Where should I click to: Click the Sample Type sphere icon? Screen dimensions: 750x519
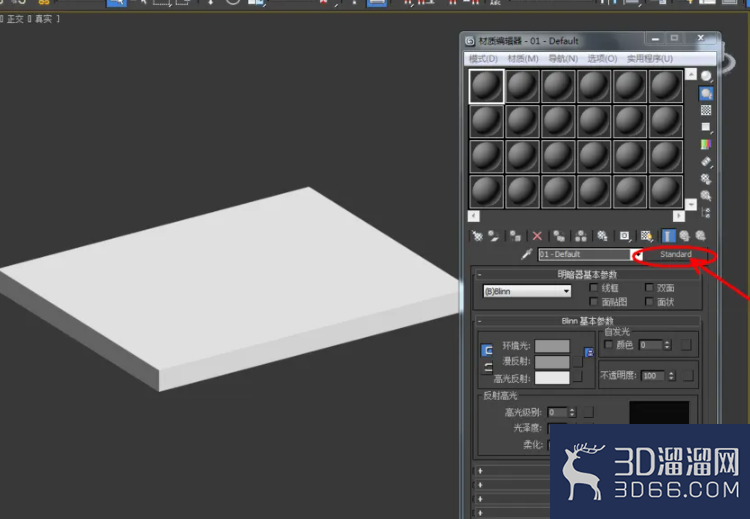tap(706, 76)
